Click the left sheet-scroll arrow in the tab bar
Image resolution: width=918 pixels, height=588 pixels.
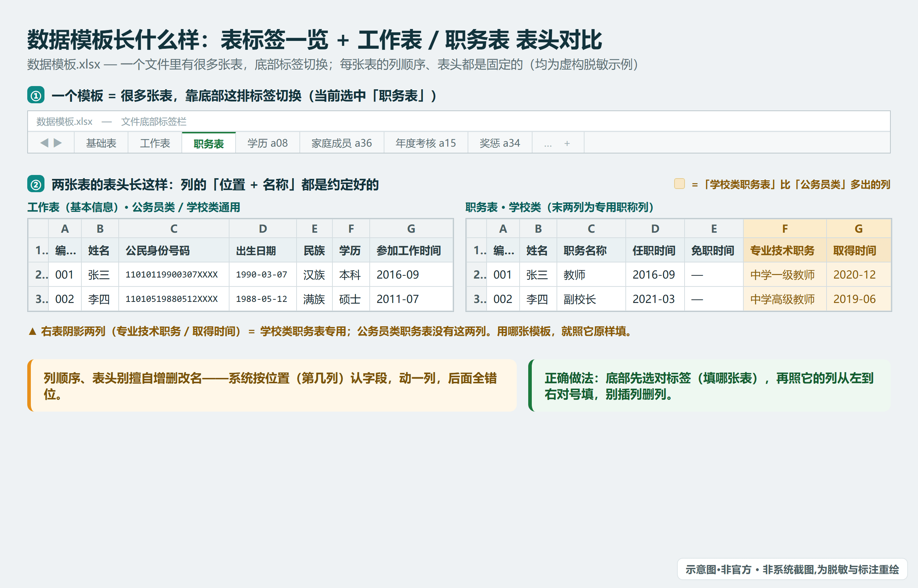pos(44,143)
